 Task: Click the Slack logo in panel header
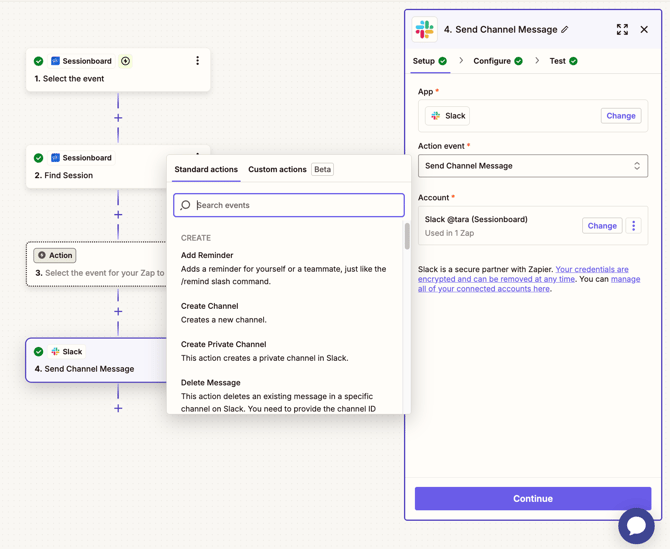[424, 29]
